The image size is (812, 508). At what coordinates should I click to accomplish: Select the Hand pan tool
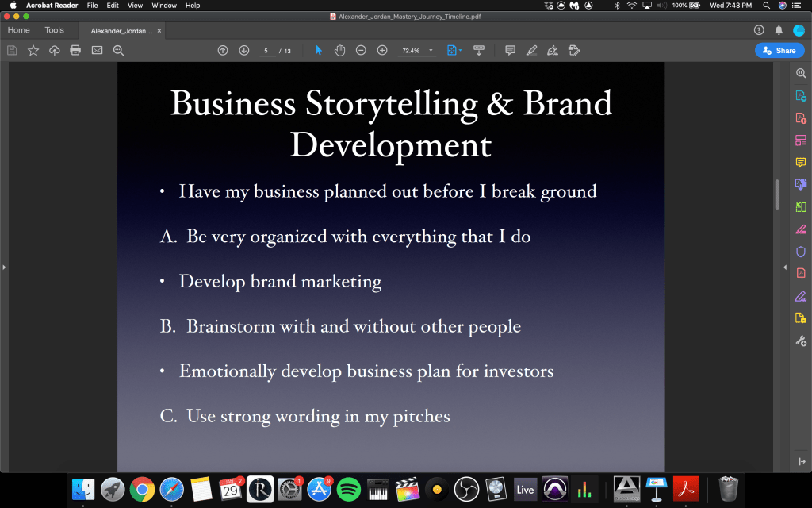click(x=339, y=51)
